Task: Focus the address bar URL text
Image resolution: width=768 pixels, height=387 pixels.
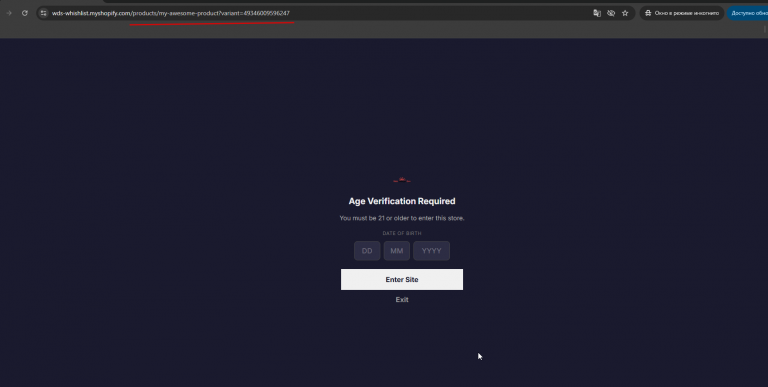Action: pyautogui.click(x=171, y=13)
